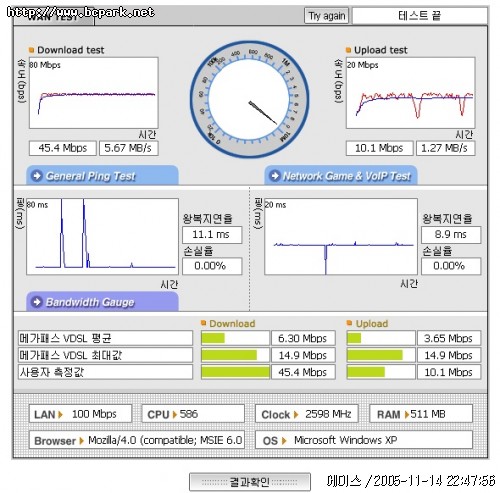Screen dimensions: 500x493
Task: Click the general ping 0.00% loss field
Action: [x=212, y=266]
